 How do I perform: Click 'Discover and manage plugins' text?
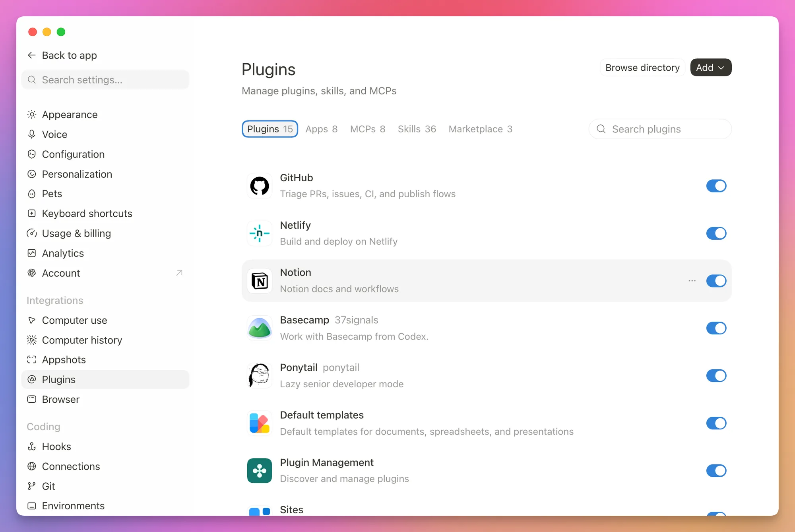344,479
